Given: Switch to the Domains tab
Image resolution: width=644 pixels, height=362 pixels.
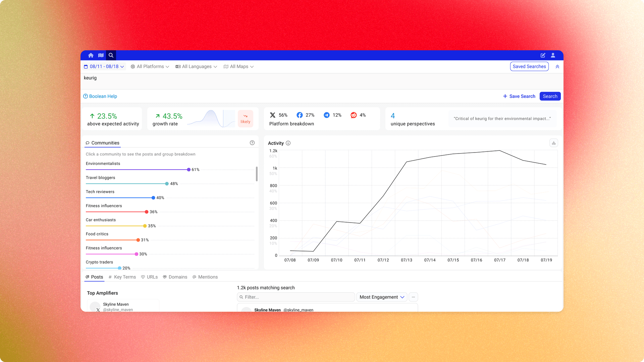Looking at the screenshot, I should 175,277.
